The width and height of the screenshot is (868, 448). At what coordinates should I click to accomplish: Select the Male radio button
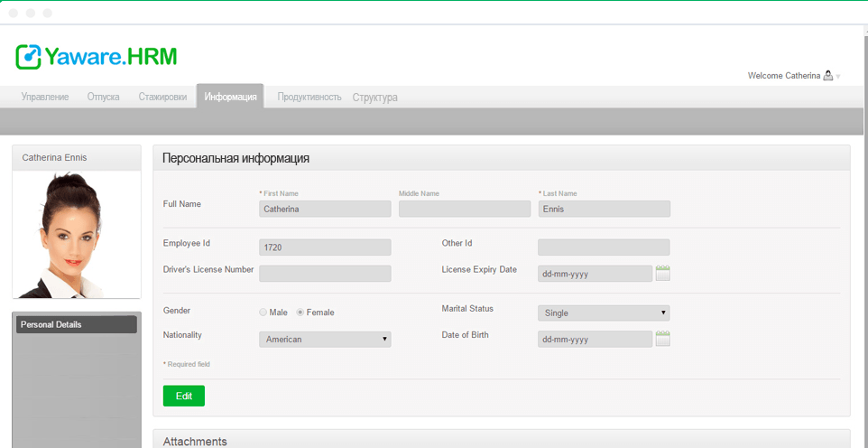point(263,313)
